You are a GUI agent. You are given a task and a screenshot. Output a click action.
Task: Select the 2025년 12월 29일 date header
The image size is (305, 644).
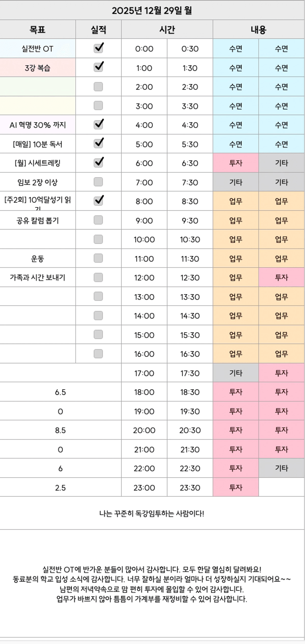click(x=152, y=10)
